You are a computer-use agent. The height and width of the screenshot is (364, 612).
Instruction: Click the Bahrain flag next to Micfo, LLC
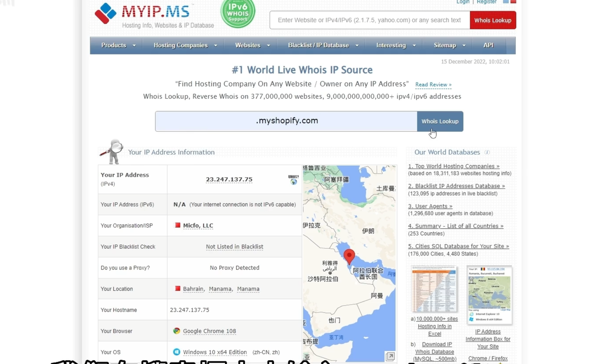pyautogui.click(x=177, y=225)
